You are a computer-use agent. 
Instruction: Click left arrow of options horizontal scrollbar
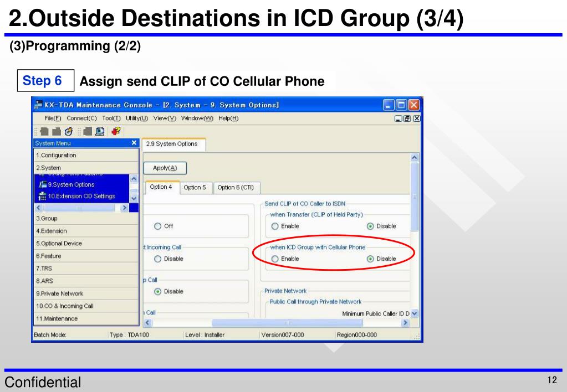point(147,323)
